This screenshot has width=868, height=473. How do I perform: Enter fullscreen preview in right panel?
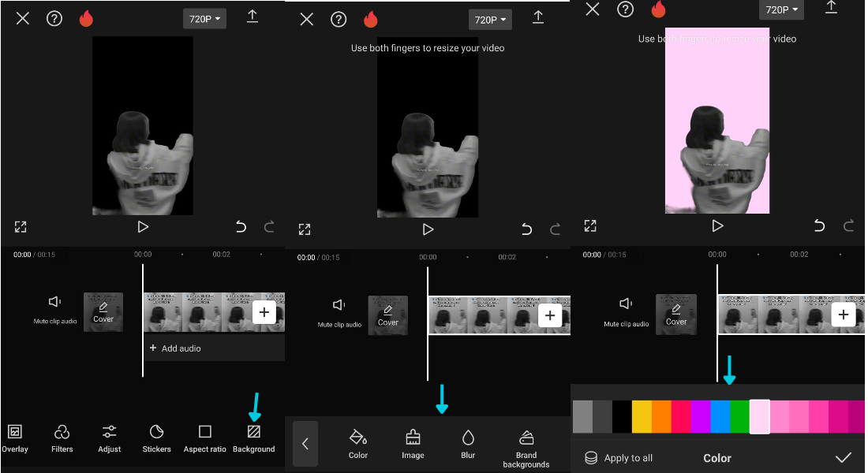(590, 225)
